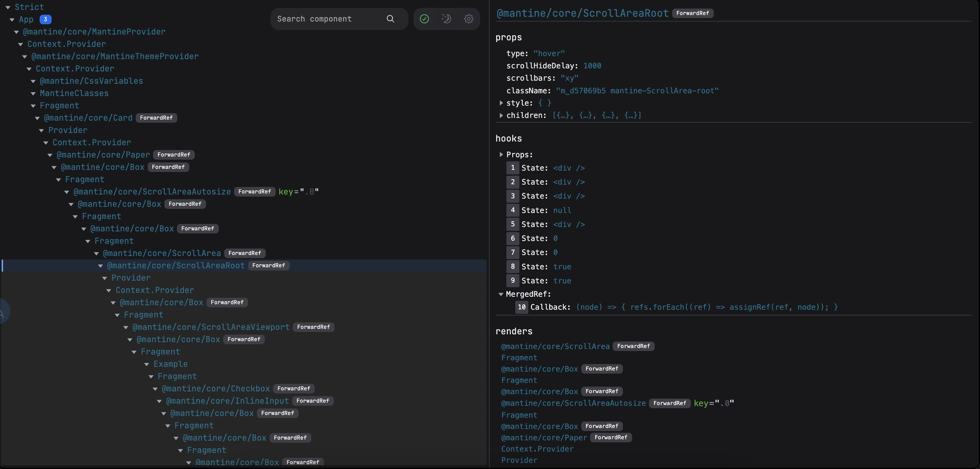Click the scrollbars value "xy"
This screenshot has height=469, width=980.
(569, 78)
